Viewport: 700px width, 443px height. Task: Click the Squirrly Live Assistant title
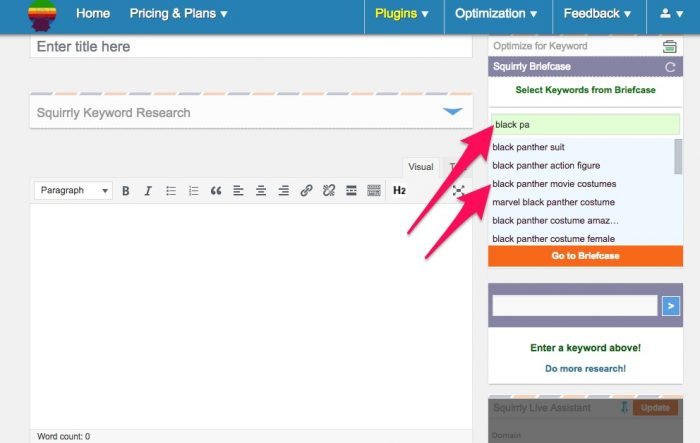(542, 408)
